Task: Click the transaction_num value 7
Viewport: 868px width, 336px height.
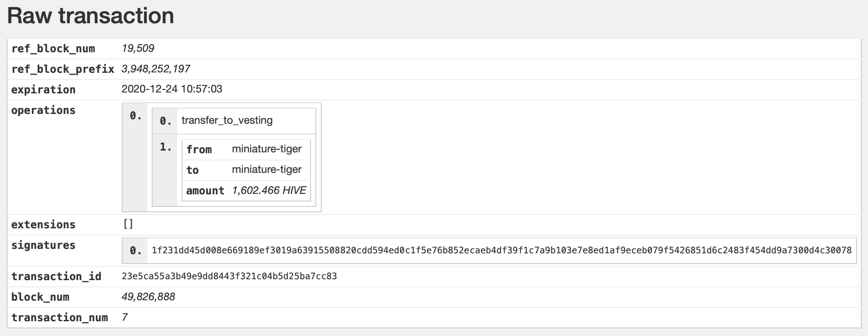Action: click(124, 317)
